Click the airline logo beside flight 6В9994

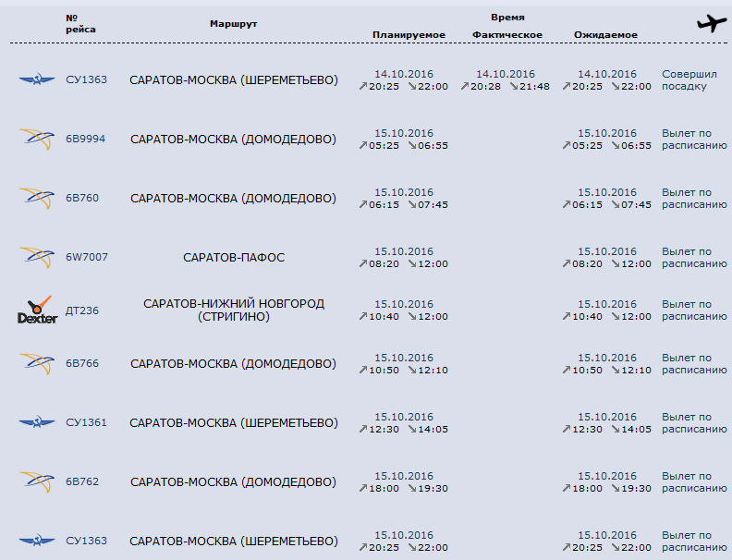[37, 140]
